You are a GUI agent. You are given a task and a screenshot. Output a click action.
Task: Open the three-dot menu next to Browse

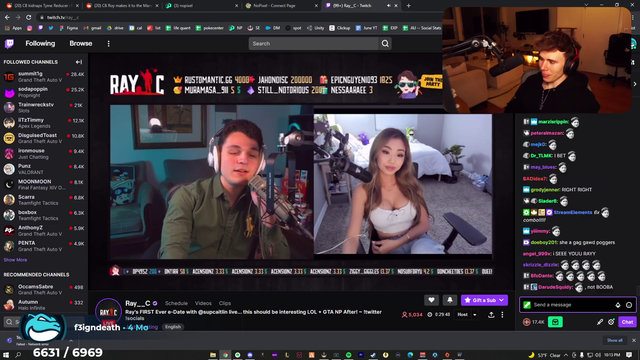point(109,44)
